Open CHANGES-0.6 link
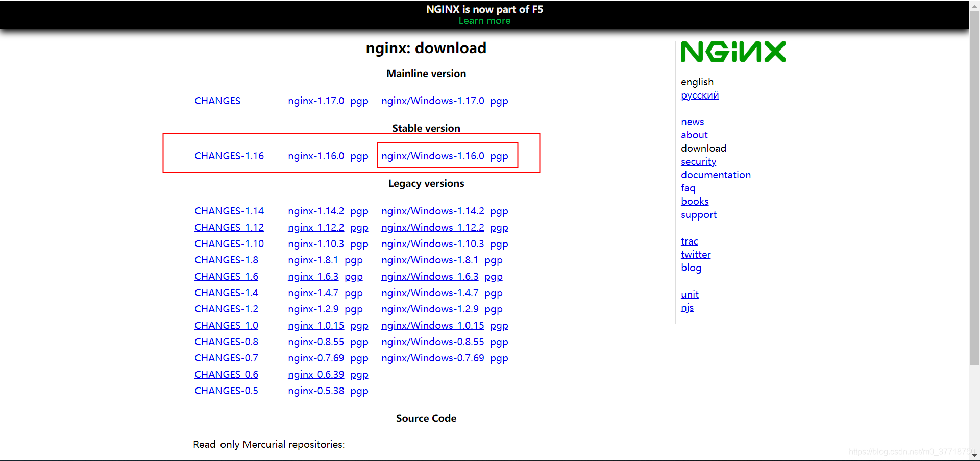Image resolution: width=980 pixels, height=461 pixels. pos(226,374)
